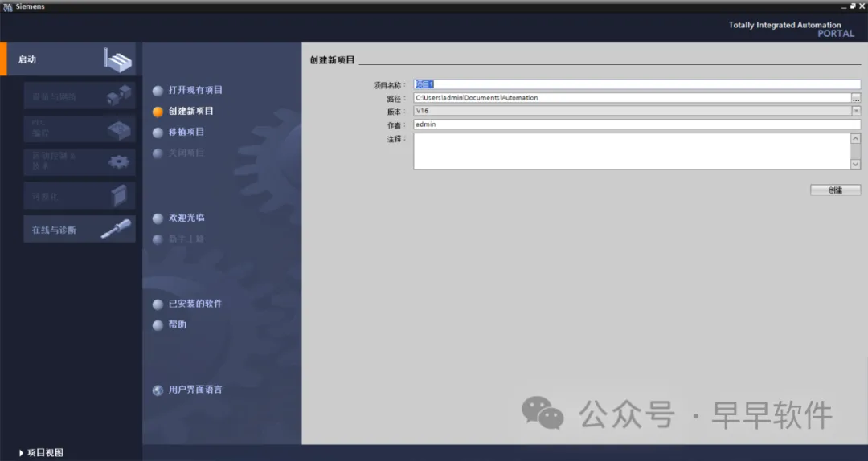Minimize the Siemens window
Viewport: 868px width, 461px height.
click(844, 6)
